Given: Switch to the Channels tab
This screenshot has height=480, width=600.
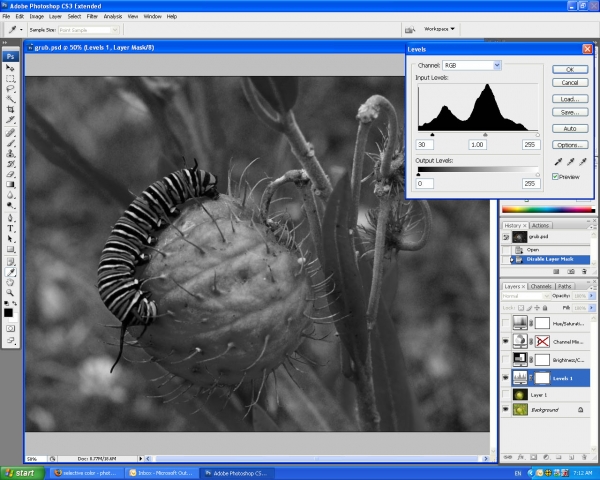Looking at the screenshot, I should tap(541, 286).
